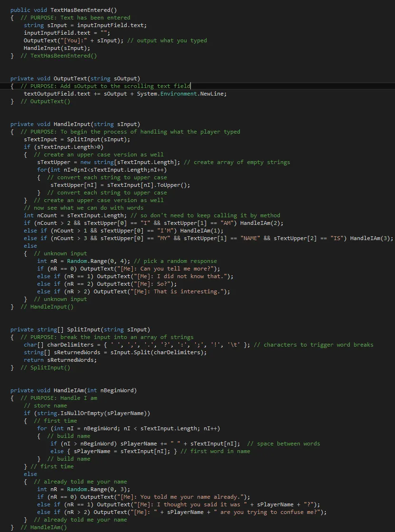Click the 'private void HandleInput(string sInput)' declaration

click(x=75, y=124)
